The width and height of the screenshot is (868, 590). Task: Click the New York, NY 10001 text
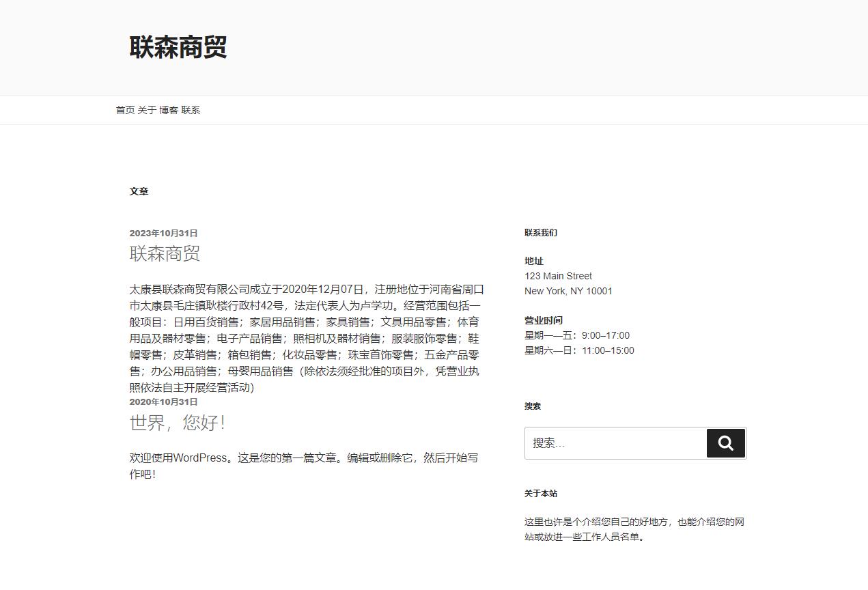click(568, 291)
